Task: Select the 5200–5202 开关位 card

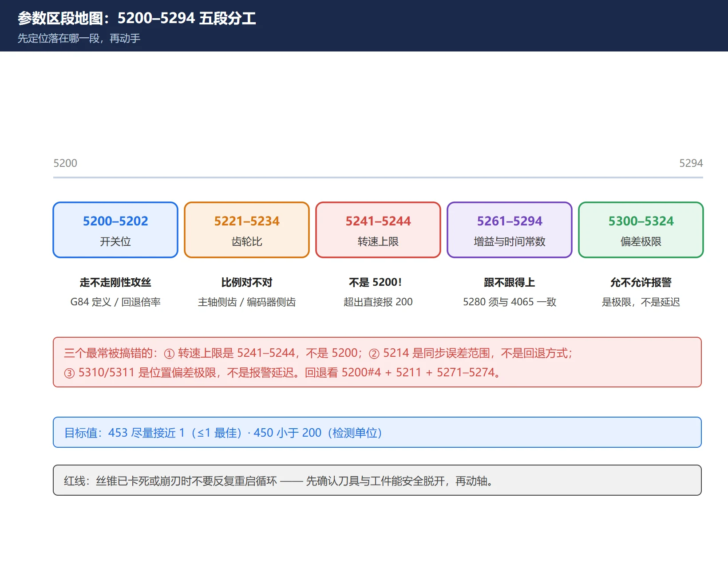Action: 115,230
